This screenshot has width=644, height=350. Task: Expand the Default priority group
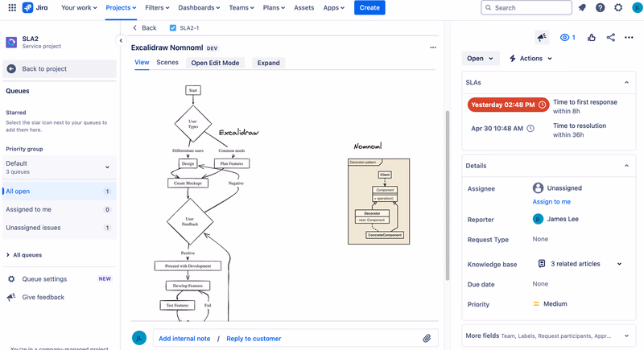107,167
